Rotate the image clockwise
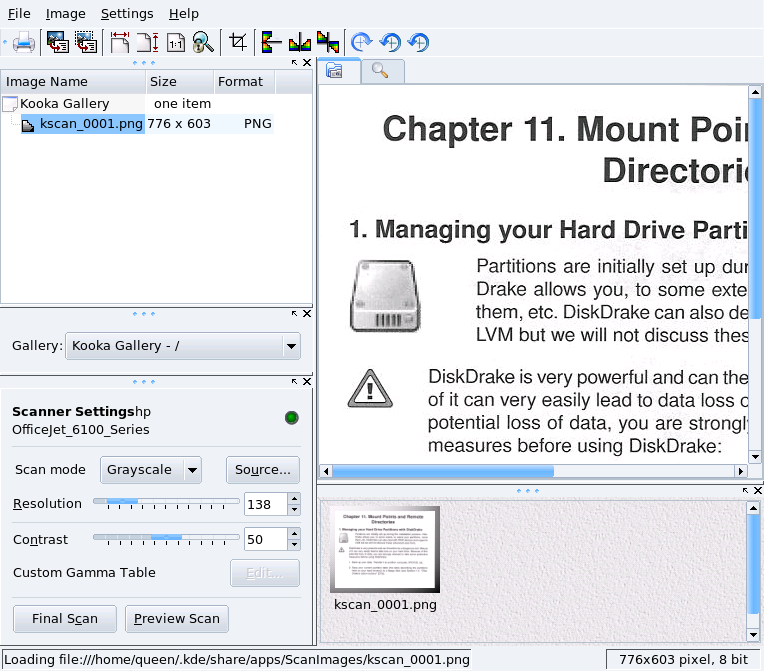The height and width of the screenshot is (671, 764). [x=362, y=42]
